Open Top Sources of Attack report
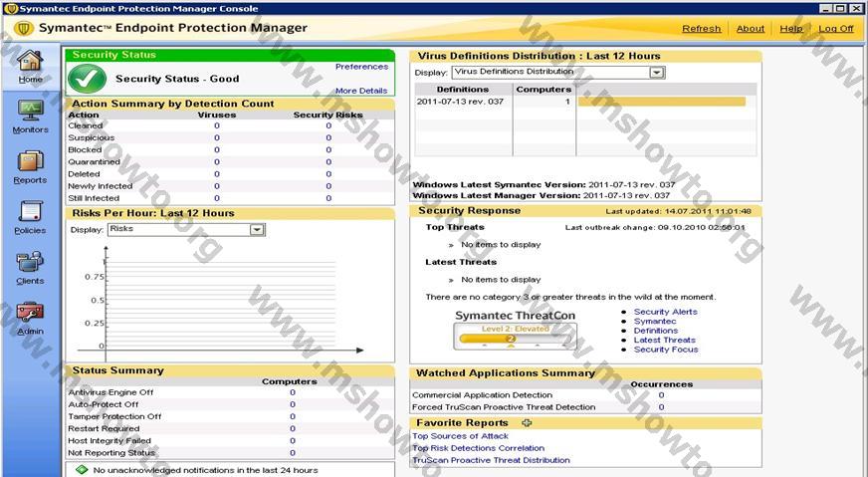Screen dimensions: 868x477 [460, 436]
